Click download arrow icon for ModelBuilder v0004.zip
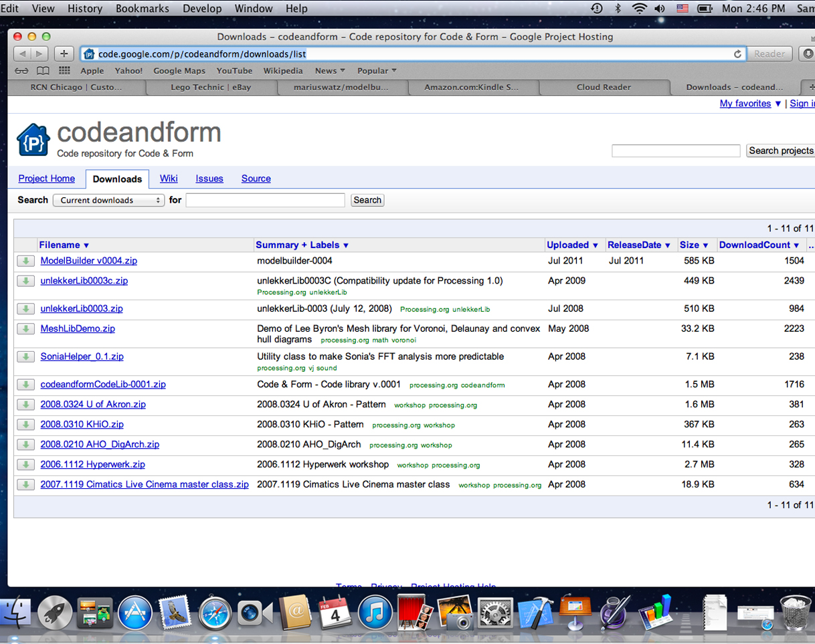 click(x=25, y=261)
